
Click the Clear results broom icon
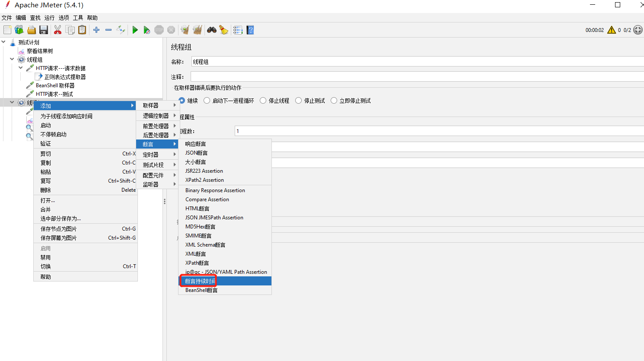[x=185, y=30]
